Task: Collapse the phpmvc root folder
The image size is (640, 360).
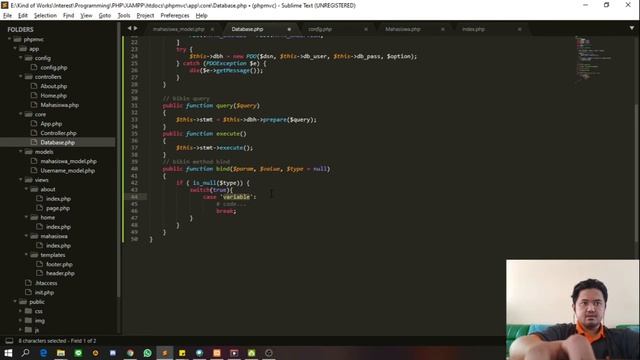Action: pyautogui.click(x=9, y=39)
